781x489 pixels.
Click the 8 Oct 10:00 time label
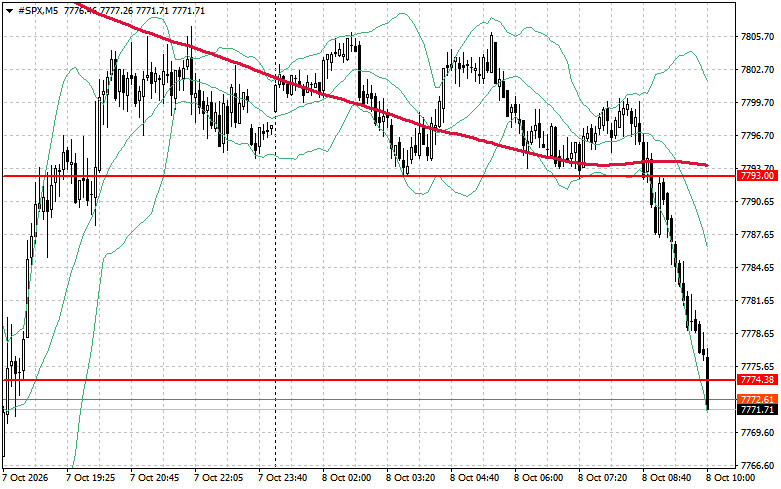click(x=731, y=478)
